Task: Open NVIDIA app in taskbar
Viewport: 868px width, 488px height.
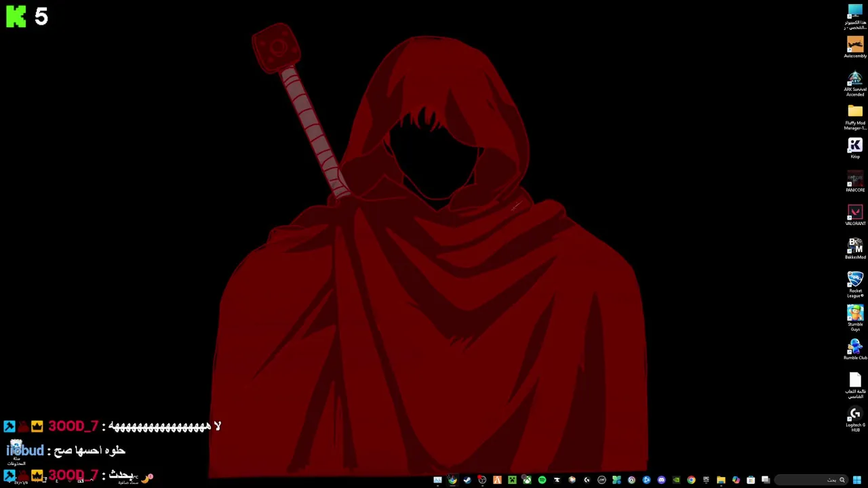Action: point(676,480)
